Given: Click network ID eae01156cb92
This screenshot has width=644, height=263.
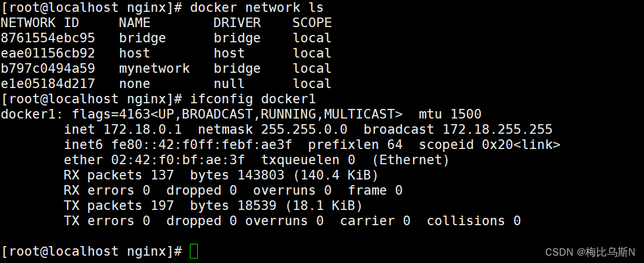Looking at the screenshot, I should pos(48,53).
